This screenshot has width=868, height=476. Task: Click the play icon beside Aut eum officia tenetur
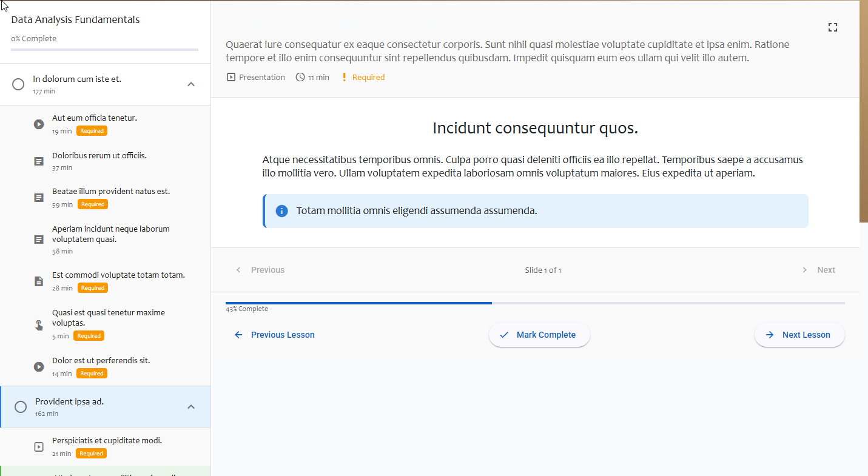(39, 124)
